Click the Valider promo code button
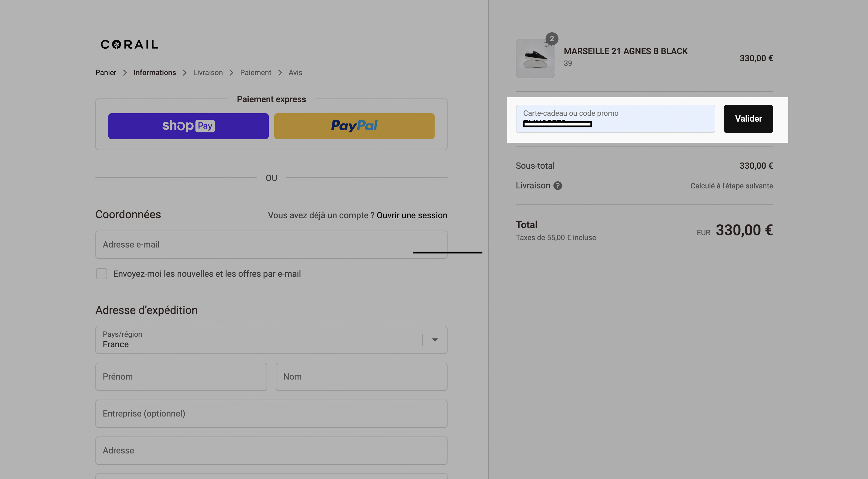Viewport: 868px width, 479px height. [x=748, y=119]
